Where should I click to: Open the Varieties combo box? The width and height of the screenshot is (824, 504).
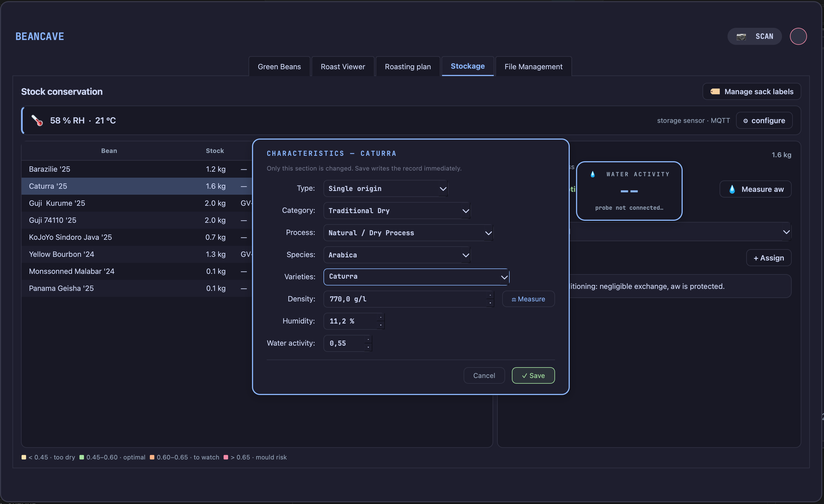tap(416, 277)
